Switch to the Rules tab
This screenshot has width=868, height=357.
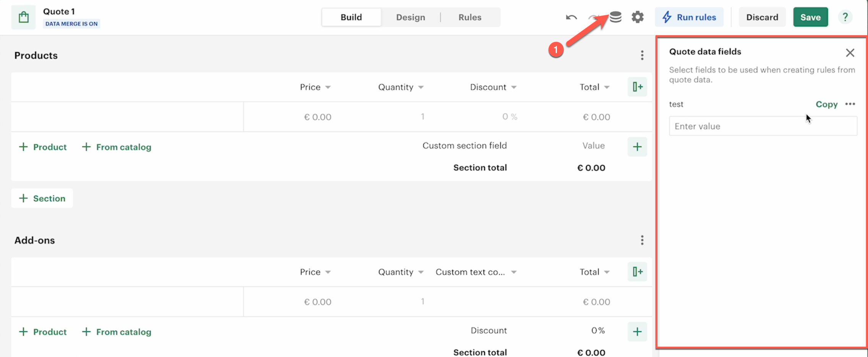[470, 17]
